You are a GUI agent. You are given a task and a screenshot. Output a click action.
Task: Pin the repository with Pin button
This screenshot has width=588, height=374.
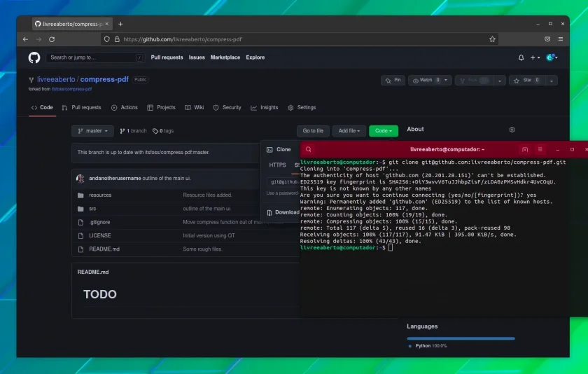(393, 81)
